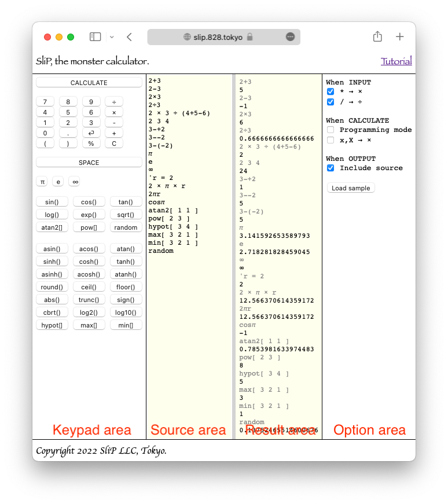Enable Programming mode checkbox
Screen dimensions: 448x504
coord(331,130)
